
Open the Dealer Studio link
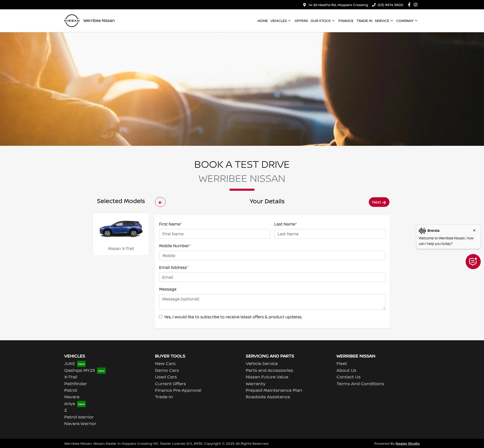[407, 443]
